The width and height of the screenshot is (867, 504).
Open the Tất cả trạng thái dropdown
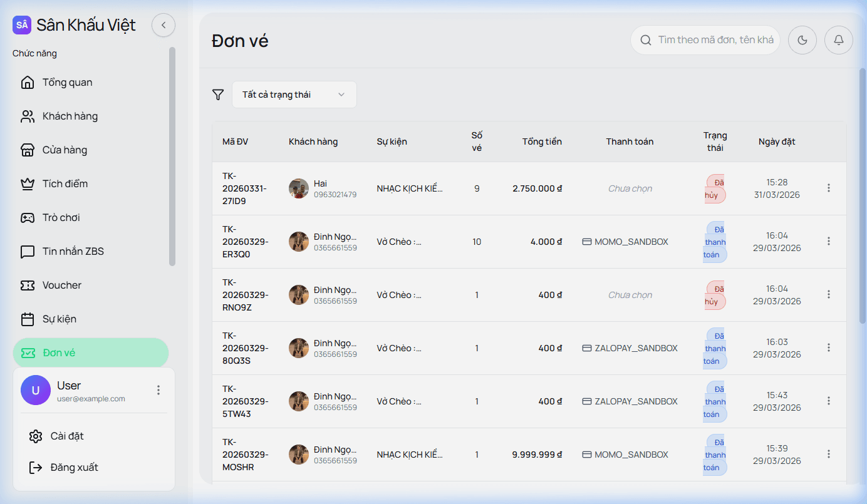click(294, 95)
